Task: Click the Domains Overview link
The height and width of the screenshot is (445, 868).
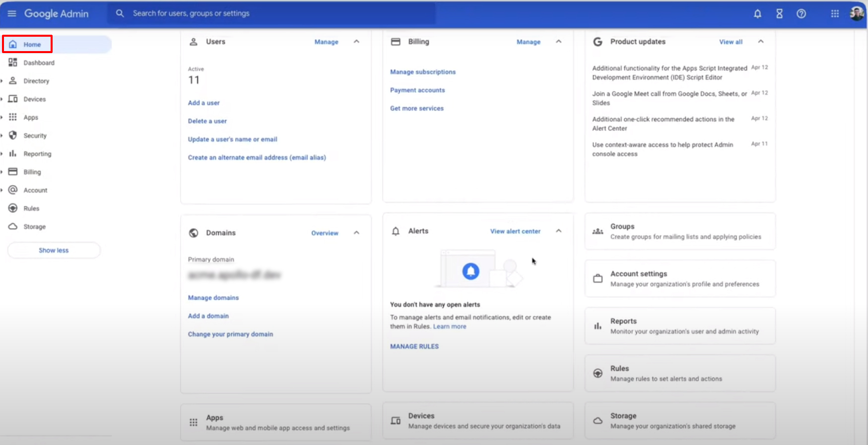Action: [325, 233]
